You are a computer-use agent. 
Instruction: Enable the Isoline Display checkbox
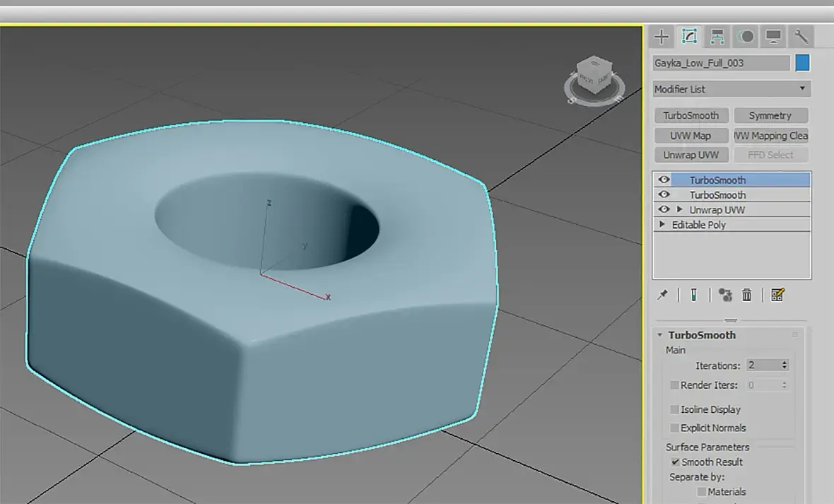(x=674, y=409)
